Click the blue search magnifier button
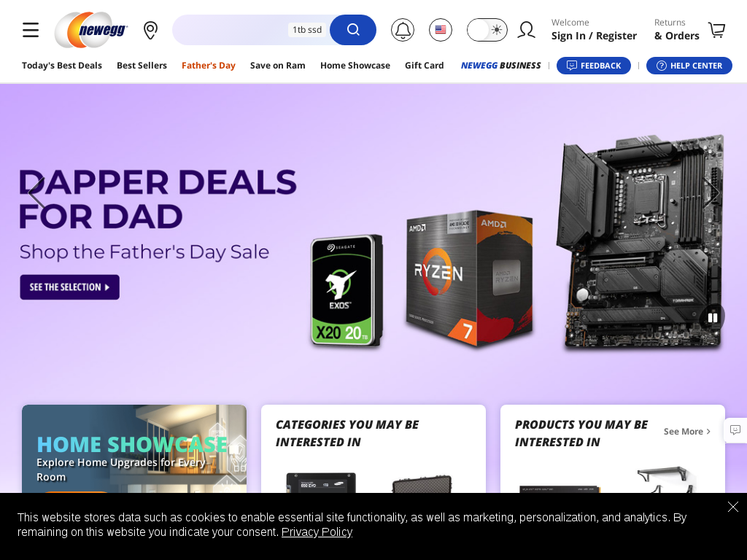Screen dimensions: 747x560 [353, 30]
